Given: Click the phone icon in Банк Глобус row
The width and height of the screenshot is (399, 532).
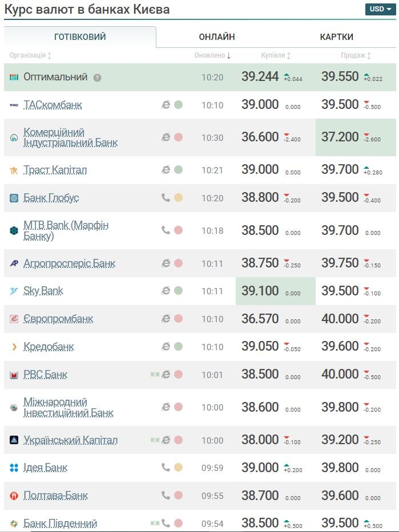Looking at the screenshot, I should pyautogui.click(x=166, y=198).
